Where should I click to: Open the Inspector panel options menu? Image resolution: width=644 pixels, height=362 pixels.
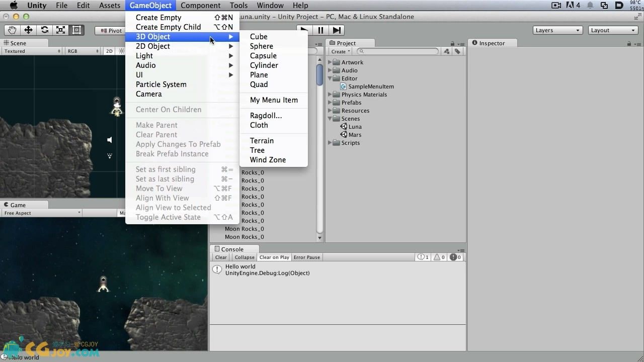(x=638, y=44)
